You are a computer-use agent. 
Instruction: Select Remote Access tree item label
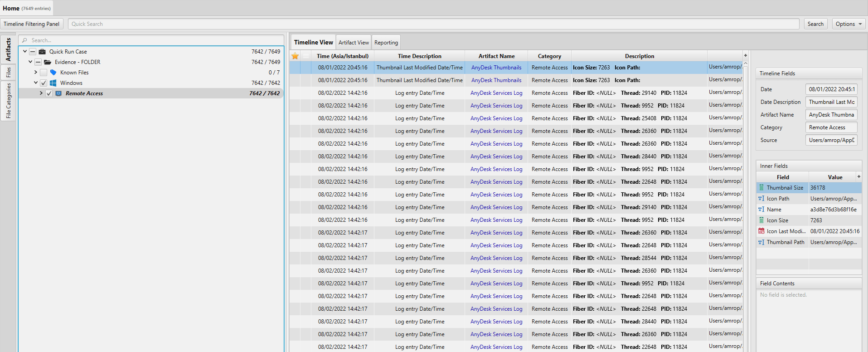(x=84, y=93)
